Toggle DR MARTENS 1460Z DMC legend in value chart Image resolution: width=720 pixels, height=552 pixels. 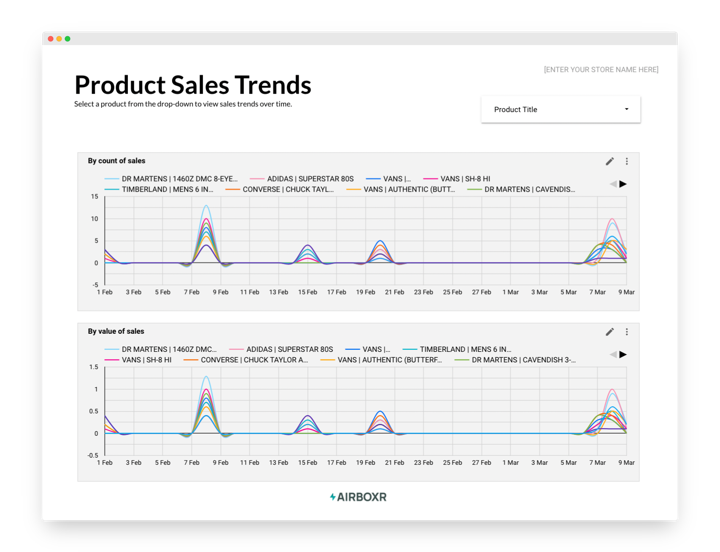tap(161, 349)
